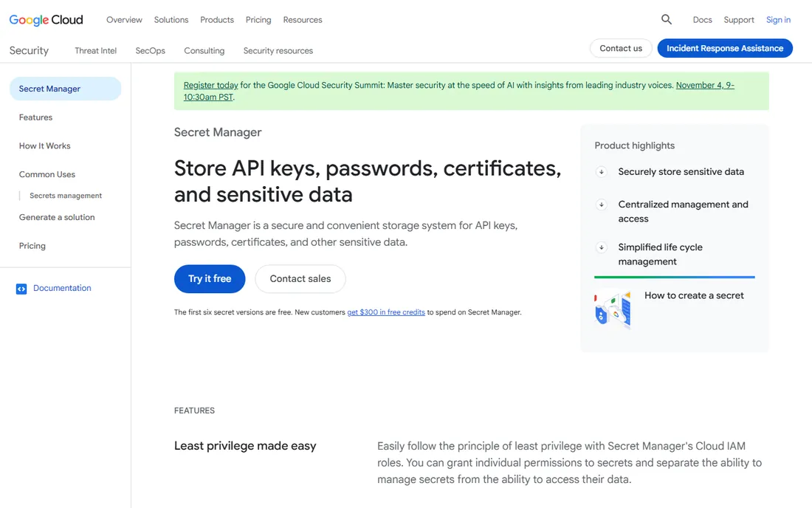Open the Documentation sidebar link

(x=62, y=288)
